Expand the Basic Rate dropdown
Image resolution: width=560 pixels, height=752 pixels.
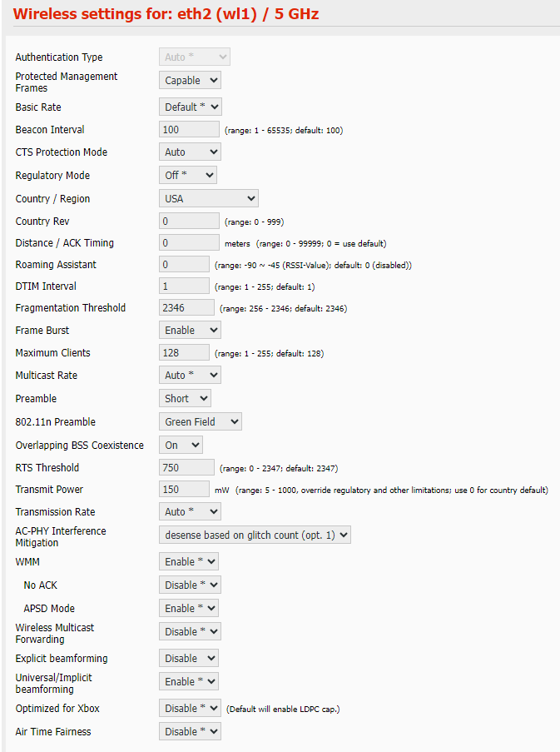[190, 107]
